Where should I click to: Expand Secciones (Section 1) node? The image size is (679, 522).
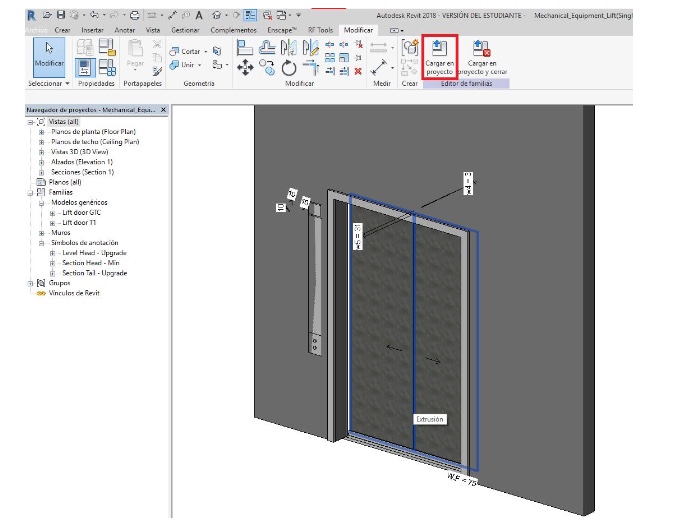(x=42, y=172)
